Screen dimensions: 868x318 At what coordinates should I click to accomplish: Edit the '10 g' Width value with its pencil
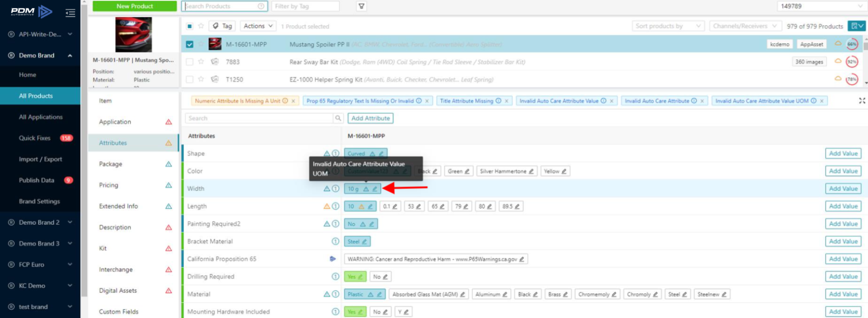tap(375, 189)
